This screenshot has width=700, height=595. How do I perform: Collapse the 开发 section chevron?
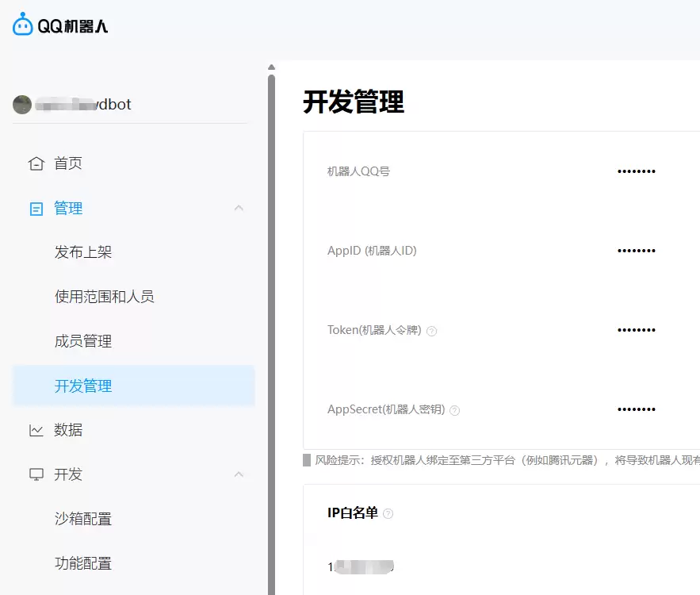tap(239, 474)
